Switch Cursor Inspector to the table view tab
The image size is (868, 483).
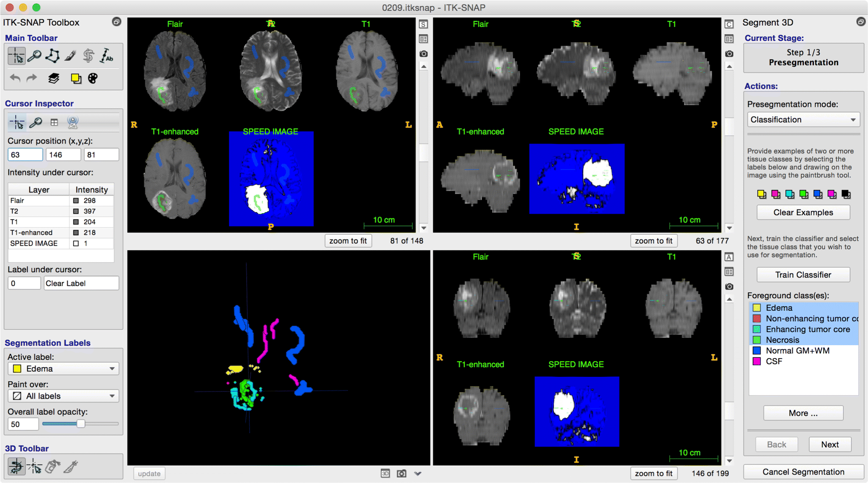54,122
